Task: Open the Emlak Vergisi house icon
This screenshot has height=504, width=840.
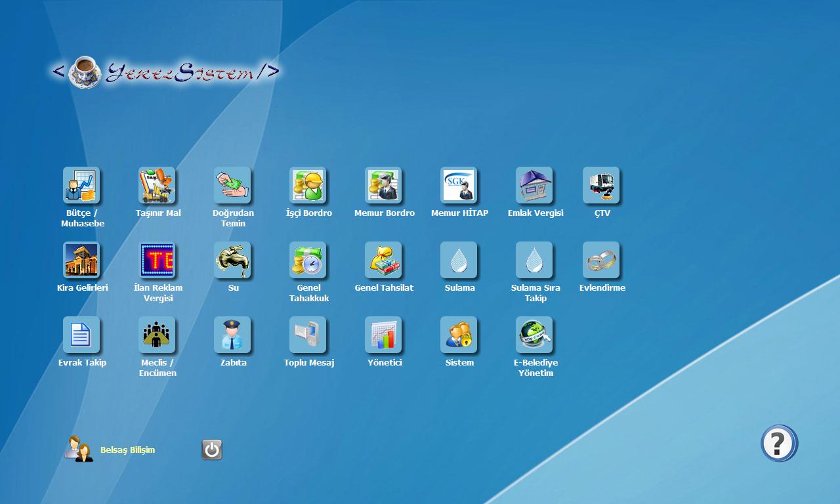Action: pos(534,185)
